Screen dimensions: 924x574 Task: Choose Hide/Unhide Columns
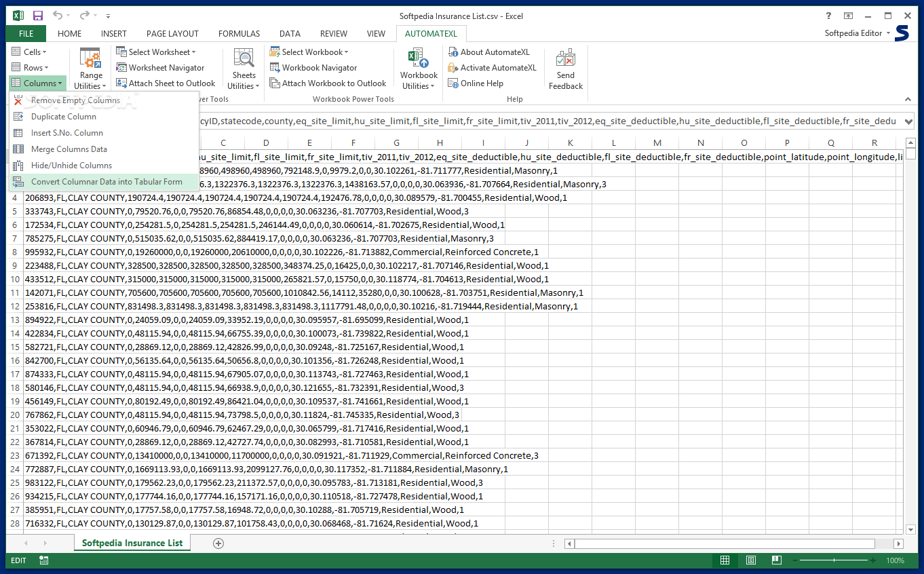coord(104,166)
